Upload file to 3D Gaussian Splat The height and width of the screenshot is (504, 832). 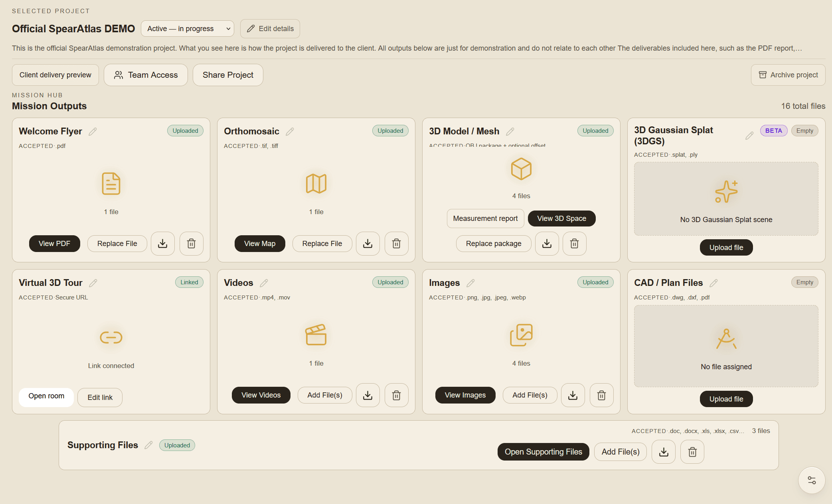coord(726,248)
